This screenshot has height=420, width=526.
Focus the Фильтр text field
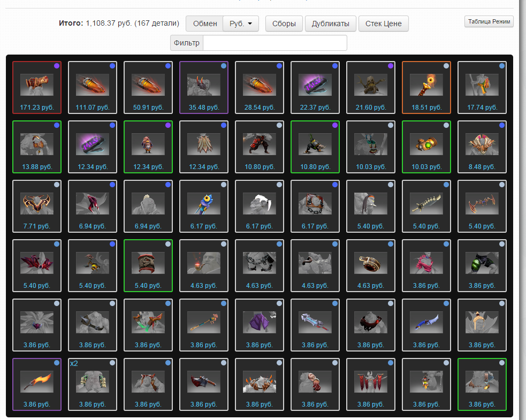[275, 43]
